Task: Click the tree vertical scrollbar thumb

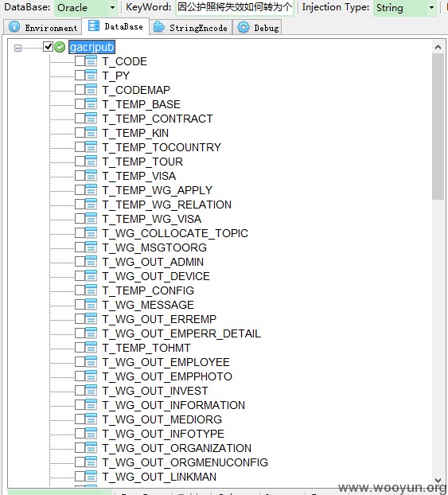Action: coord(438,127)
